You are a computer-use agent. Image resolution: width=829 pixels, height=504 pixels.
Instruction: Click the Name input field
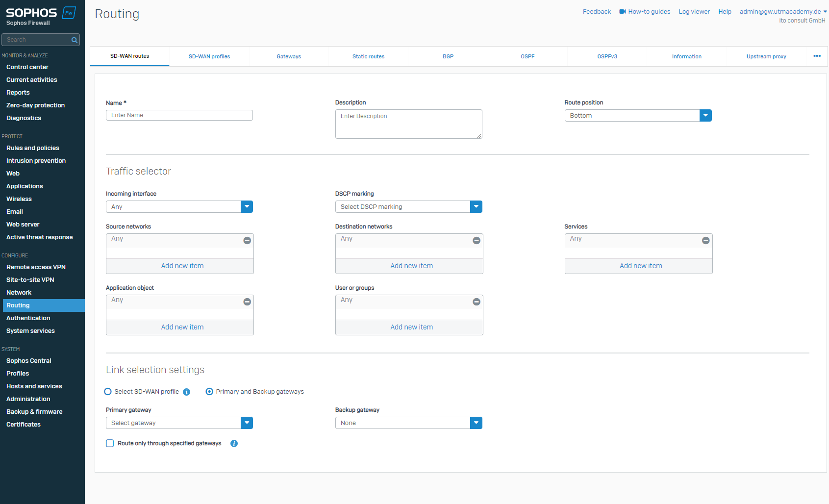coord(179,115)
